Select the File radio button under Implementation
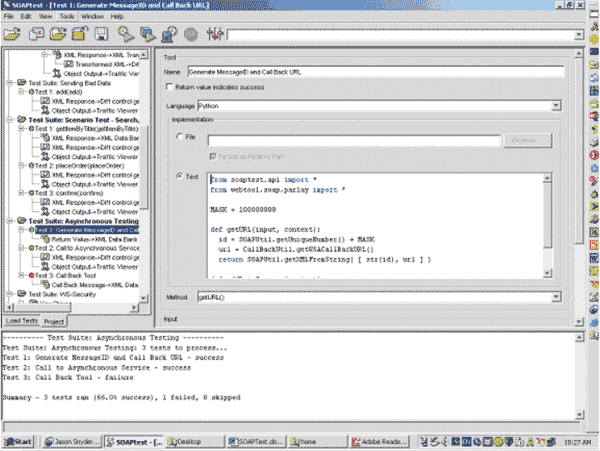Viewport: 600px width, 451px height. [x=179, y=139]
